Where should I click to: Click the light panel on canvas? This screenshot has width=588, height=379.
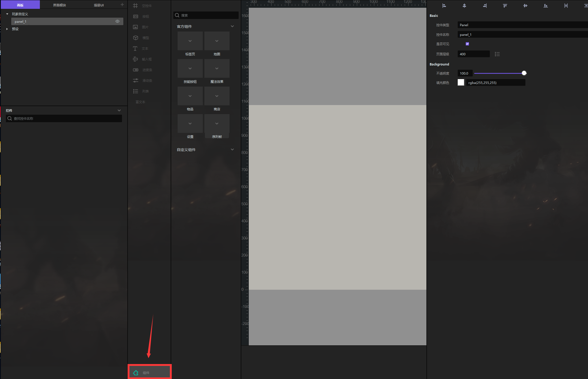pyautogui.click(x=338, y=197)
